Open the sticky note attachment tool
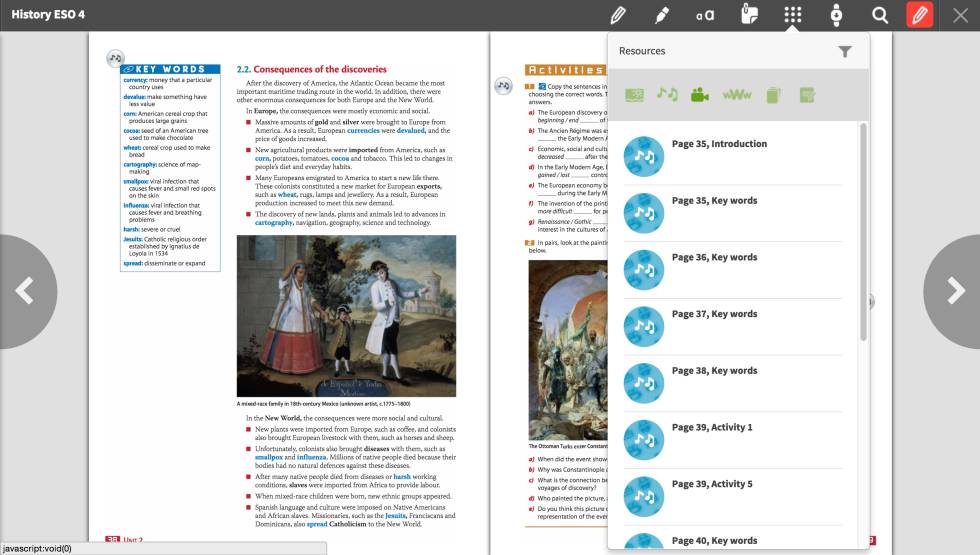Screen dimensions: 980x555 point(749,14)
